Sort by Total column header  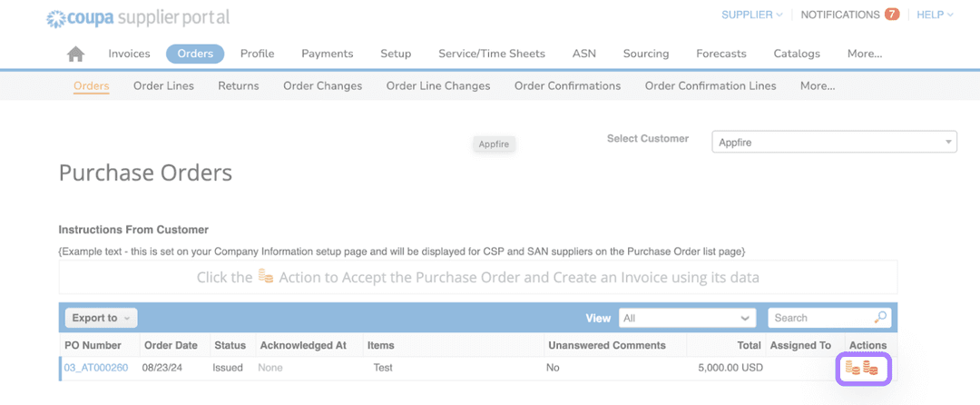pyautogui.click(x=749, y=345)
